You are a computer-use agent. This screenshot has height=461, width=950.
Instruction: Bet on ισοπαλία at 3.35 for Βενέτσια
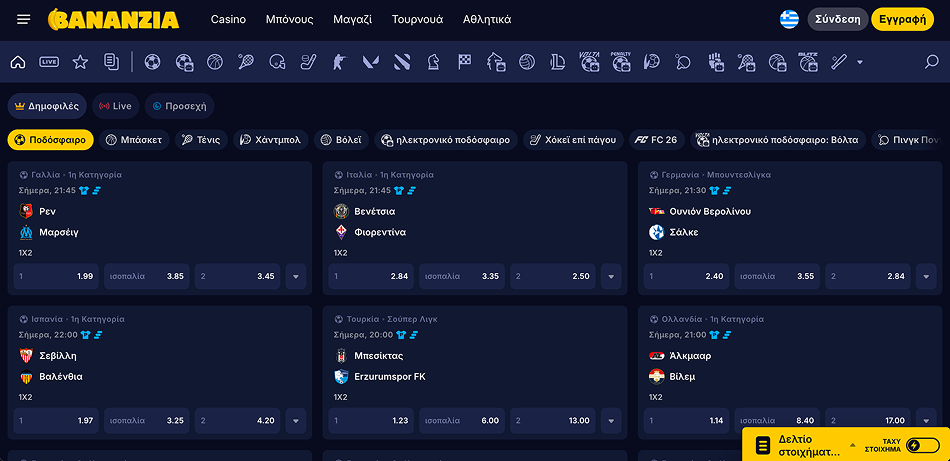[x=462, y=276]
